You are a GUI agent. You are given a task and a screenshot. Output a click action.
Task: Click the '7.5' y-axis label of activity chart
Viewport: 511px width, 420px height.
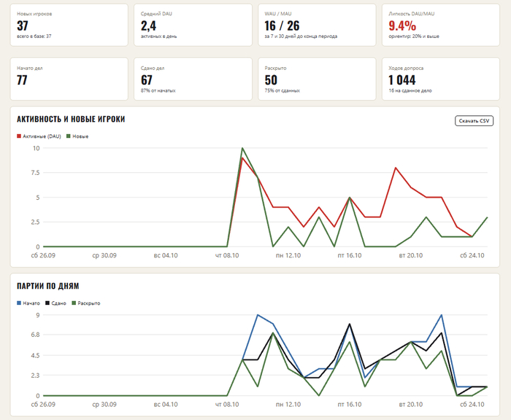pyautogui.click(x=35, y=173)
